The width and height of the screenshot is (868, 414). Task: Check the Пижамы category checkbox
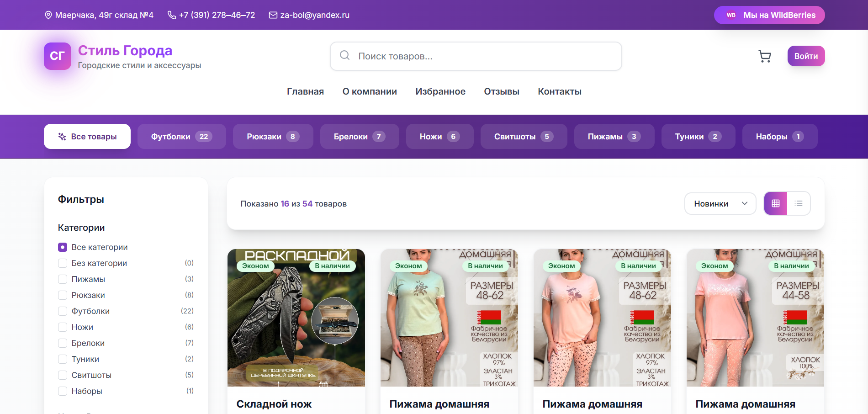pos(63,279)
